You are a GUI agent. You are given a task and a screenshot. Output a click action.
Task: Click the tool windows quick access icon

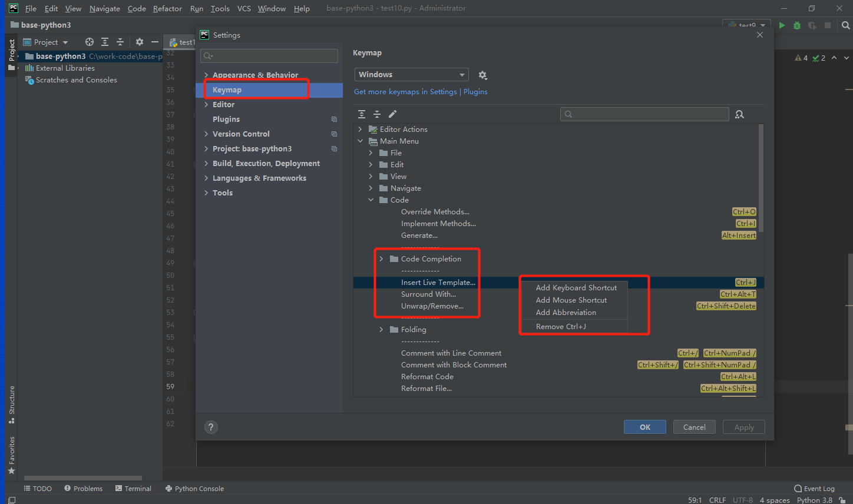[12, 500]
